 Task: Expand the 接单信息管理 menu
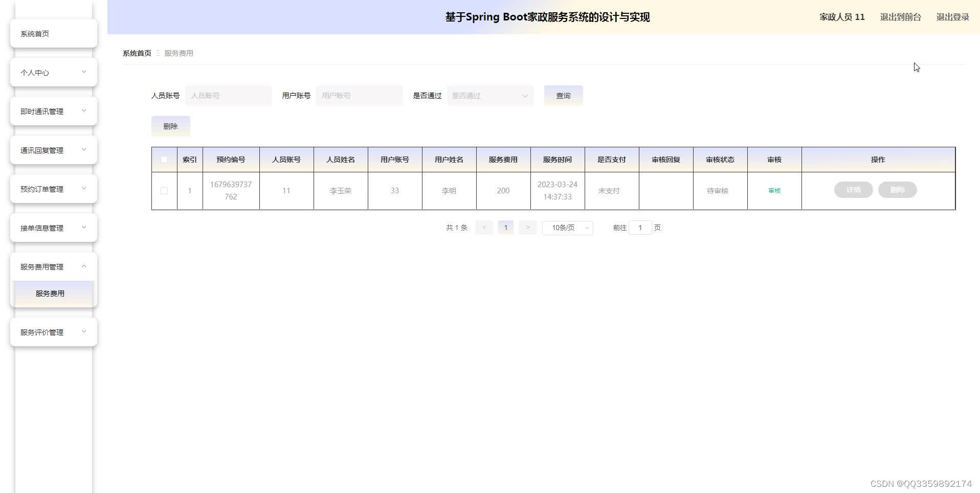tap(54, 228)
